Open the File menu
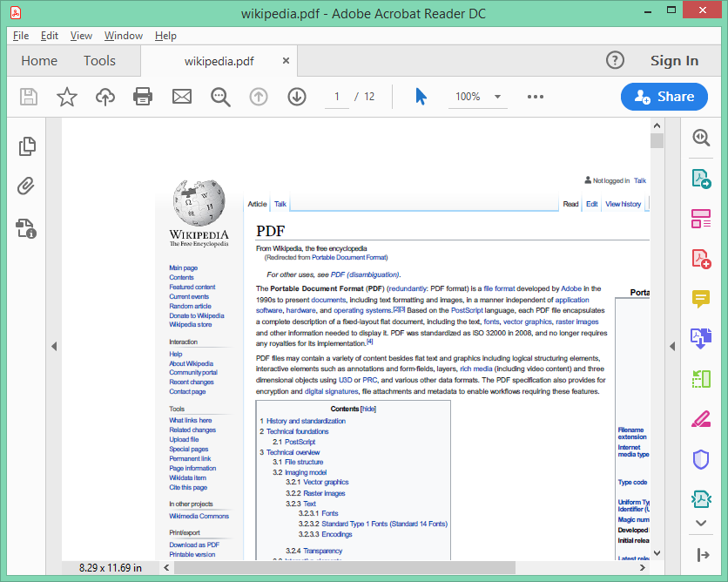The height and width of the screenshot is (582, 728). [21, 36]
